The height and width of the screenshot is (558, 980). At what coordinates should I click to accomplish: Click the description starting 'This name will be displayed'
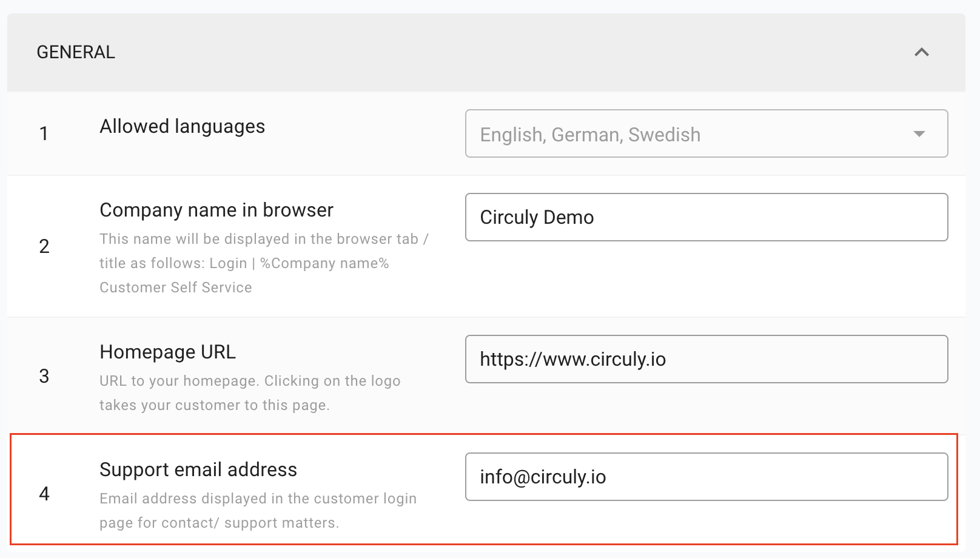point(264,263)
